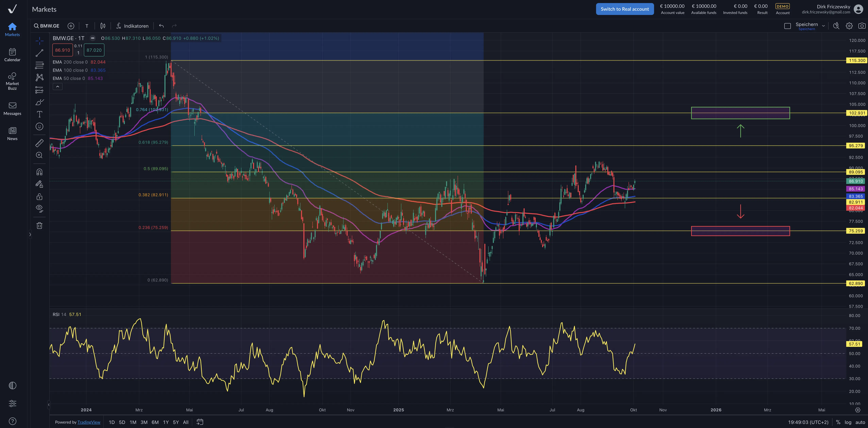Toggle logarithmic scale with log button
Viewport: 868px width, 428px height.
(x=848, y=422)
